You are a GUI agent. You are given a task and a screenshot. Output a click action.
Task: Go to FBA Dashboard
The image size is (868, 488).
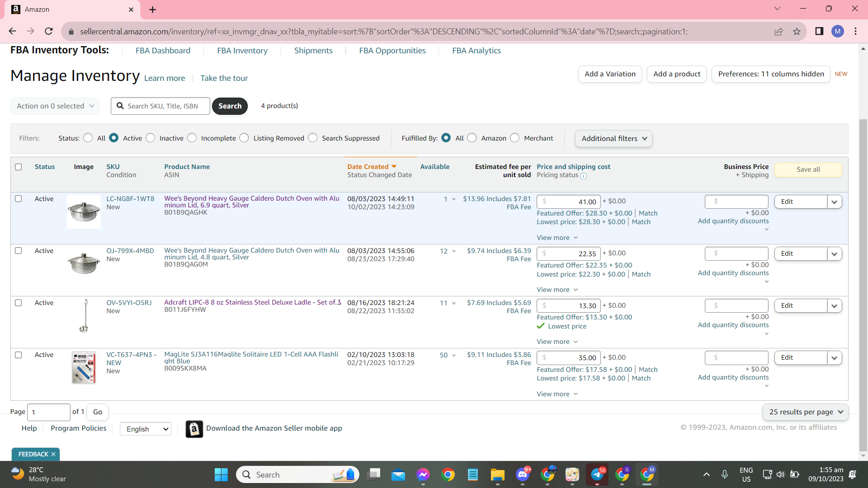point(163,51)
